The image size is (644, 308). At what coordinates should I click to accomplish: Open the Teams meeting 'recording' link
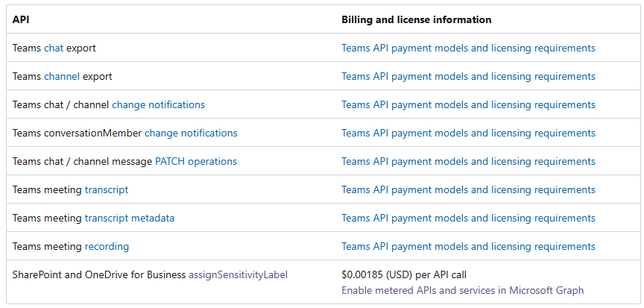pos(107,246)
